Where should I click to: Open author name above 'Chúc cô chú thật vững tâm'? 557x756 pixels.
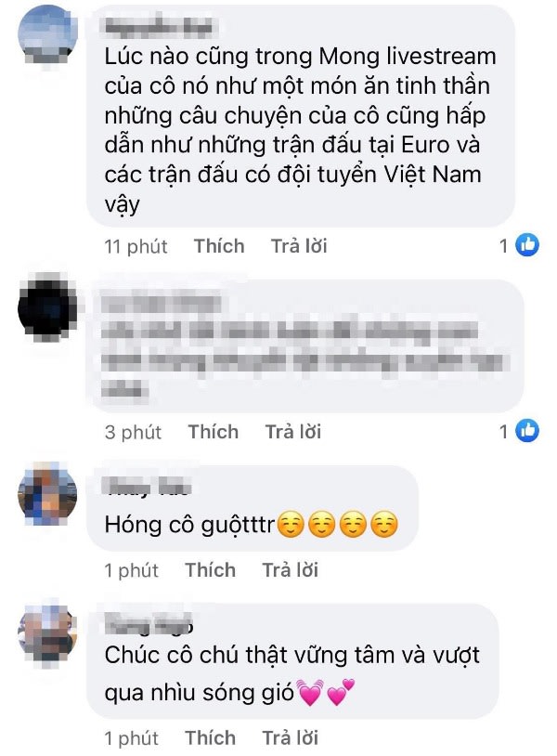coord(149,623)
